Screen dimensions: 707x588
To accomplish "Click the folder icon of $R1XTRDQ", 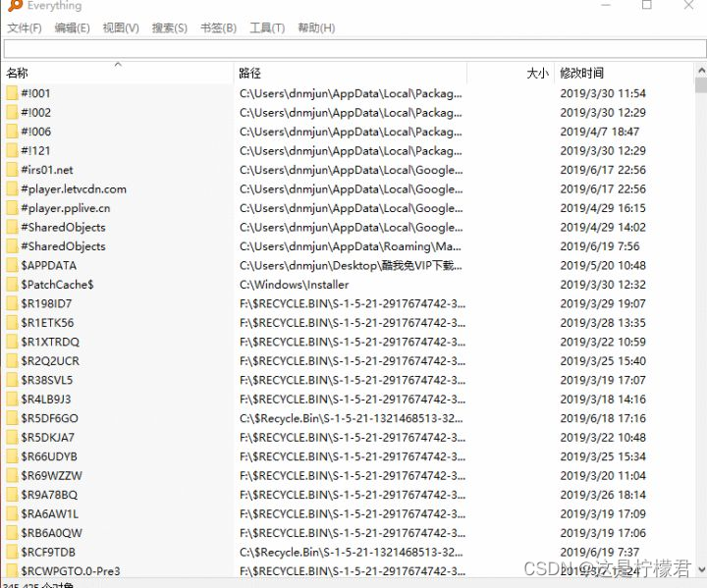I will pos(12,342).
